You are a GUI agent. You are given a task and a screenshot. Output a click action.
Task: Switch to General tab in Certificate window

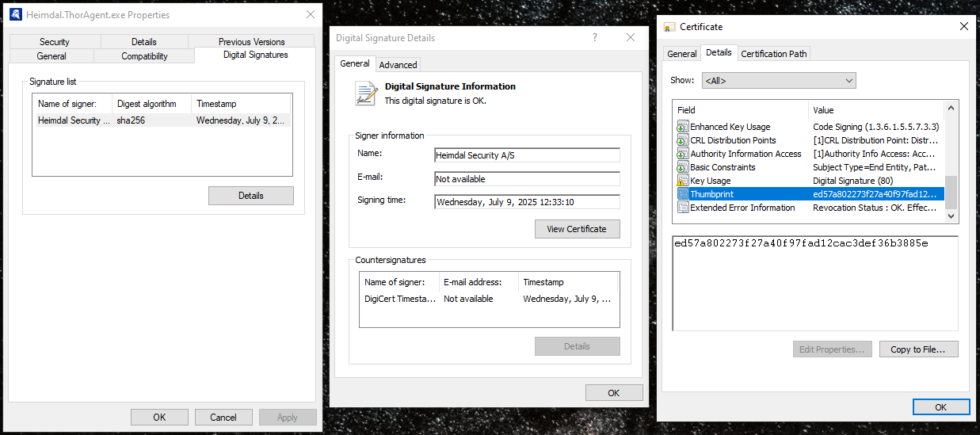pos(682,54)
